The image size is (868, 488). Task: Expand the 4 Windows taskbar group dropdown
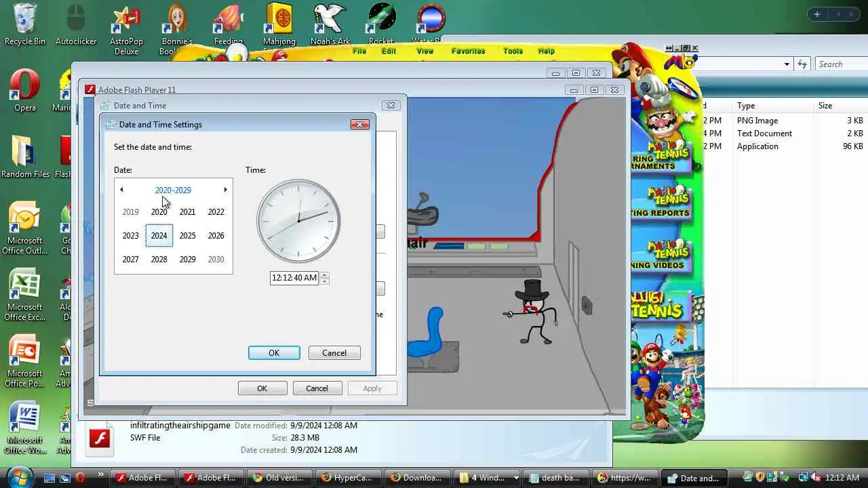pyautogui.click(x=516, y=478)
